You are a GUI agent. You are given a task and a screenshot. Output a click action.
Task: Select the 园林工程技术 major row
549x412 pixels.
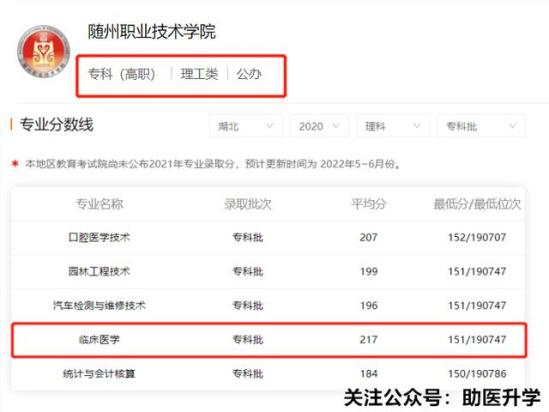pos(268,271)
